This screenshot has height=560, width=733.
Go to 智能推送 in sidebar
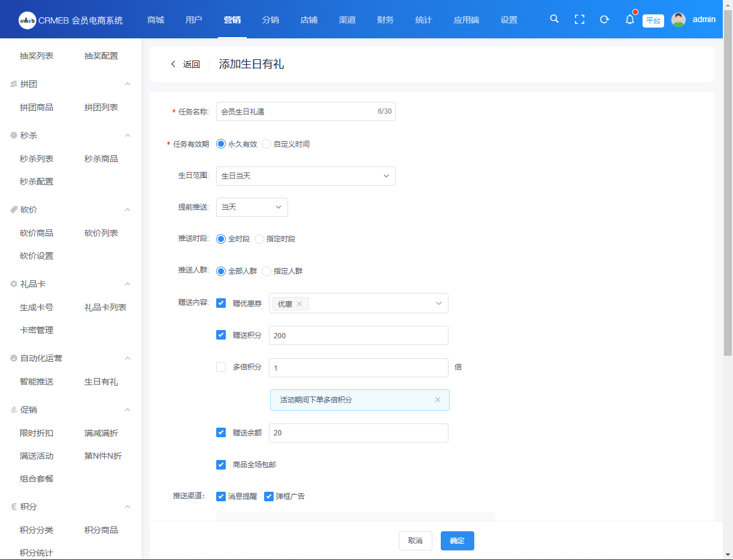(x=37, y=382)
